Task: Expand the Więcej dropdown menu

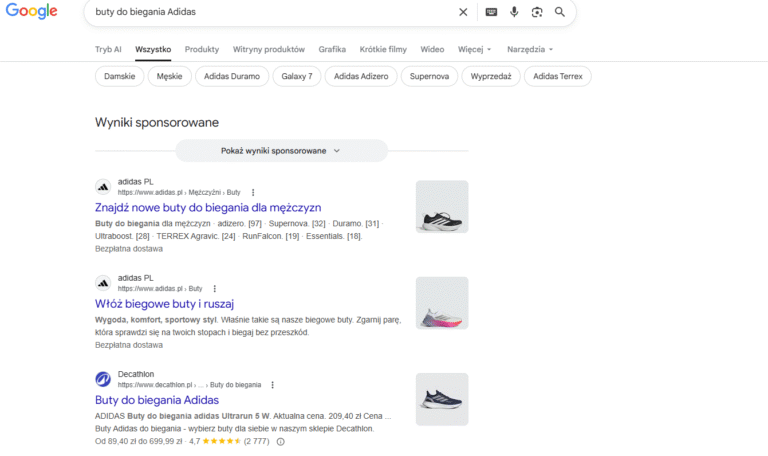Action: point(475,49)
